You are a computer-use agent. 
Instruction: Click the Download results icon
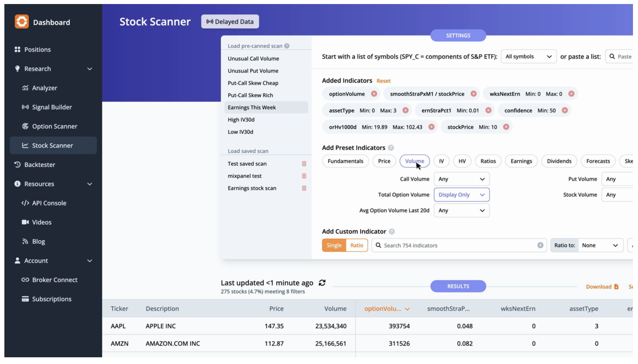point(616,286)
